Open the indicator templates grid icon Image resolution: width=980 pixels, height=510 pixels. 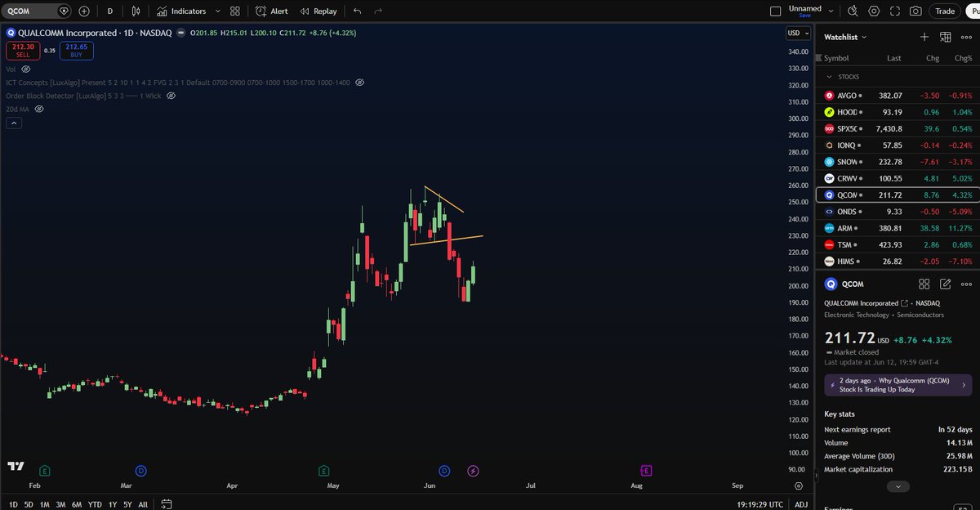pyautogui.click(x=235, y=11)
